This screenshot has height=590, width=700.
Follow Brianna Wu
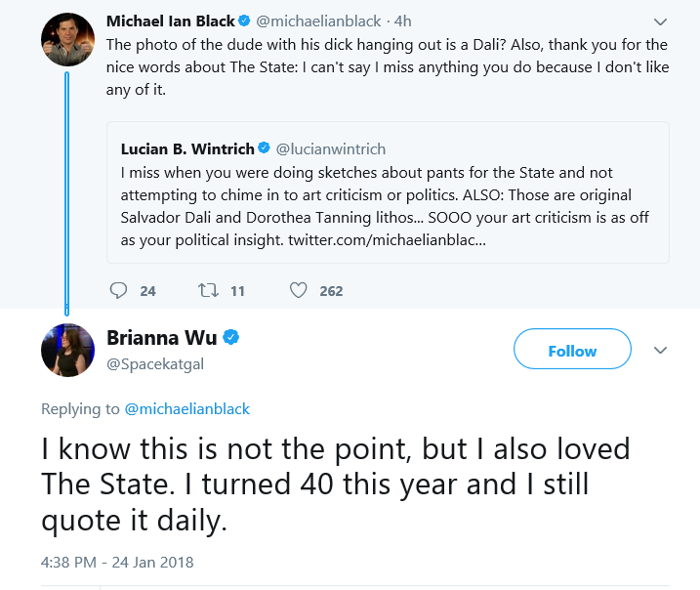[x=572, y=349]
